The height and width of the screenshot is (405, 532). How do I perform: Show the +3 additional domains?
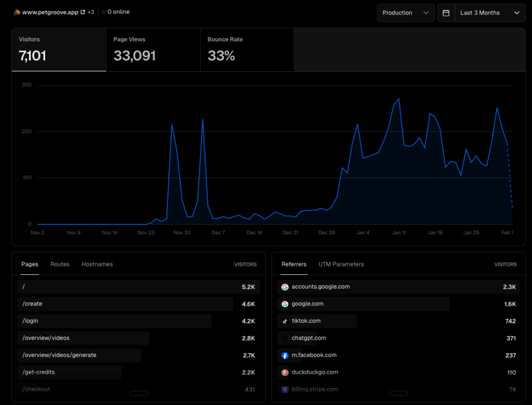coord(91,12)
